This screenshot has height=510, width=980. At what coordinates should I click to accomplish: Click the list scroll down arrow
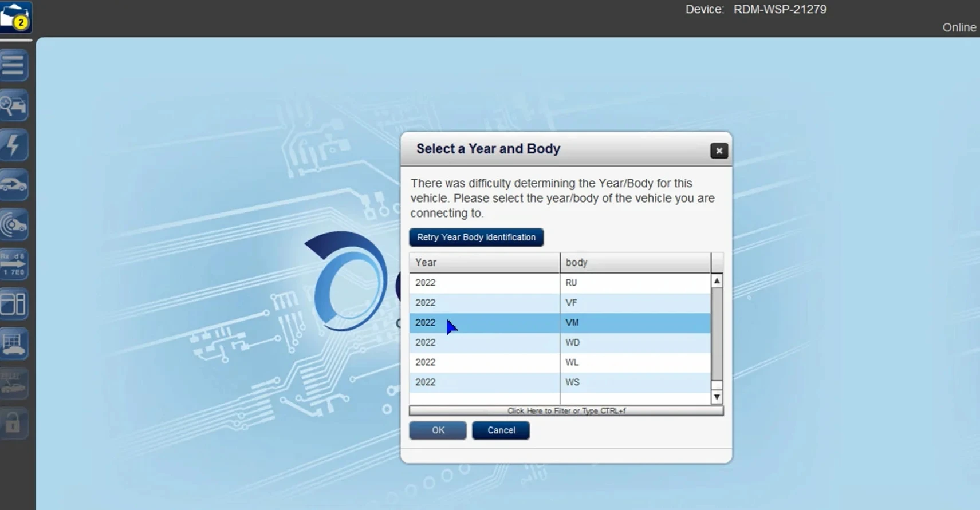(717, 397)
